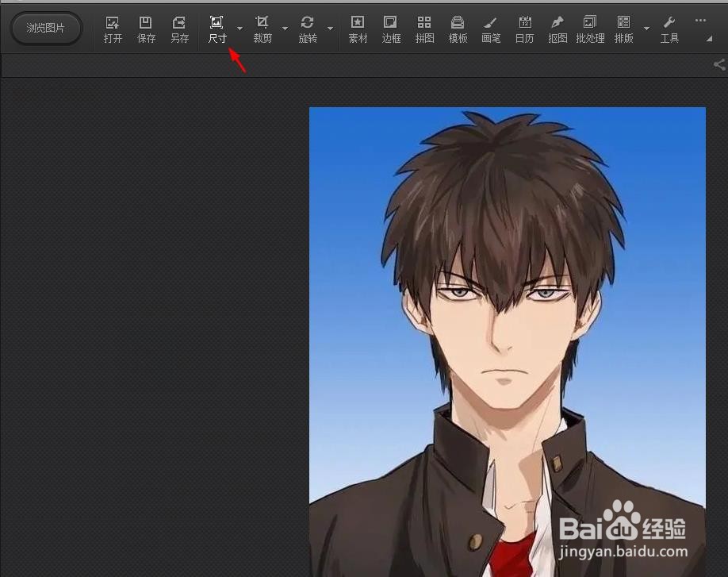The width and height of the screenshot is (728, 577).
Task: Click the share icon at right
Action: (719, 64)
